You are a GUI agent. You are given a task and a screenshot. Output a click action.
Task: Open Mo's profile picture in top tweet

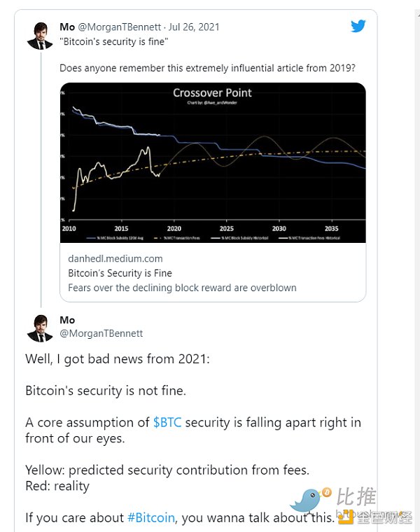pos(40,35)
